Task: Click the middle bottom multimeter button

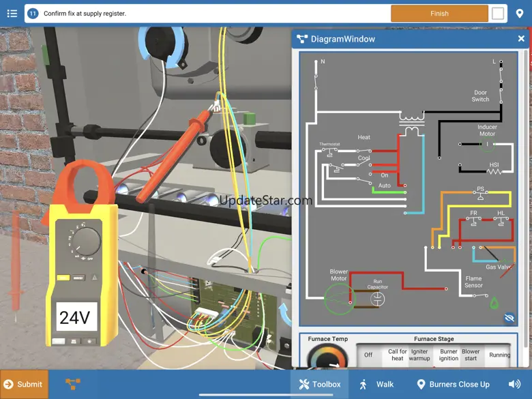Action: pos(74,341)
